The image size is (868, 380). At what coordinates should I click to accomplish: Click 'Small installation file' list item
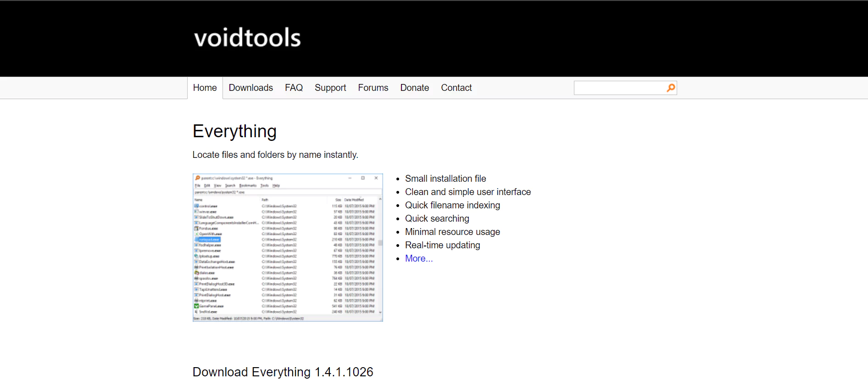coord(445,179)
